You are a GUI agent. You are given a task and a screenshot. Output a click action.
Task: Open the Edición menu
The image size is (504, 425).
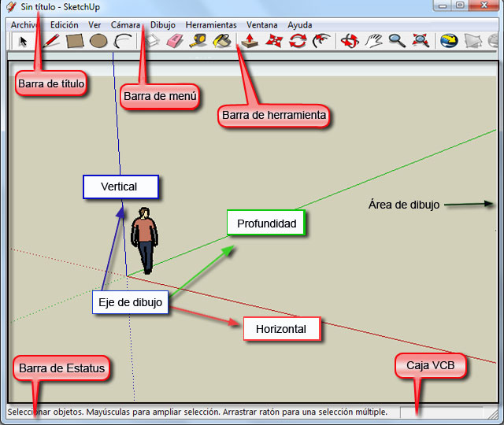(65, 25)
